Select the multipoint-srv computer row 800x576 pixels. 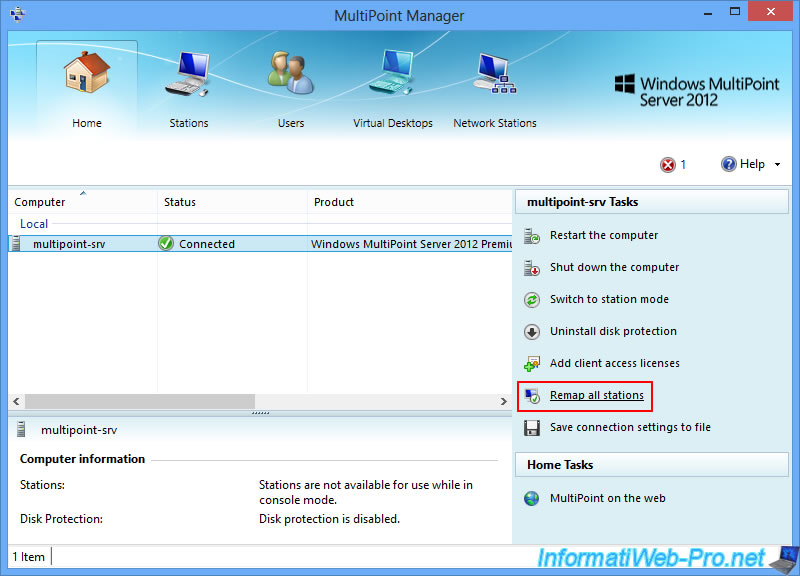coord(68,244)
